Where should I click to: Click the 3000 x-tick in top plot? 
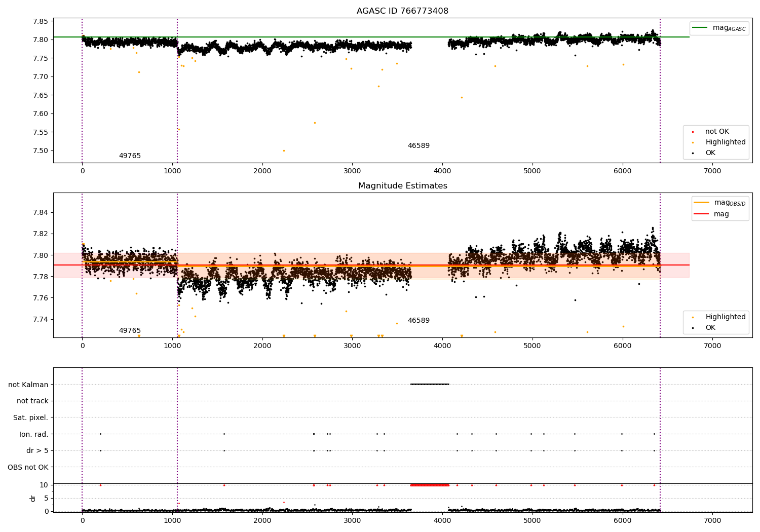(352, 171)
